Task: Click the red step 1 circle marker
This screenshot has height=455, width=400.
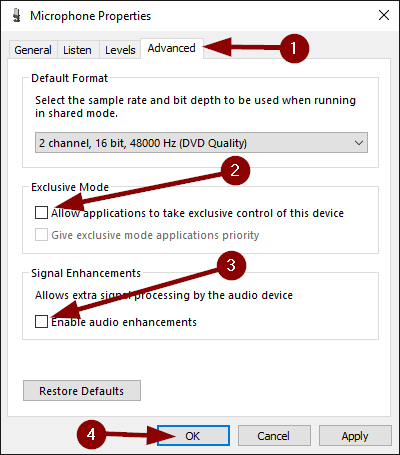Action: tap(294, 48)
